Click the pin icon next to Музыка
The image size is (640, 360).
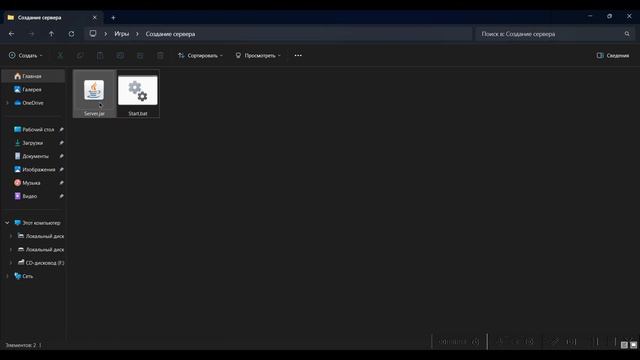click(61, 183)
